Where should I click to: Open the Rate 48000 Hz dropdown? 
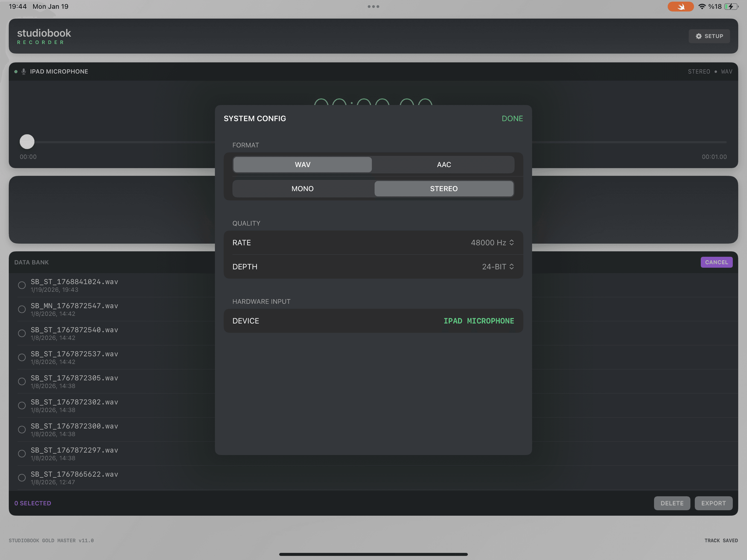(x=492, y=243)
